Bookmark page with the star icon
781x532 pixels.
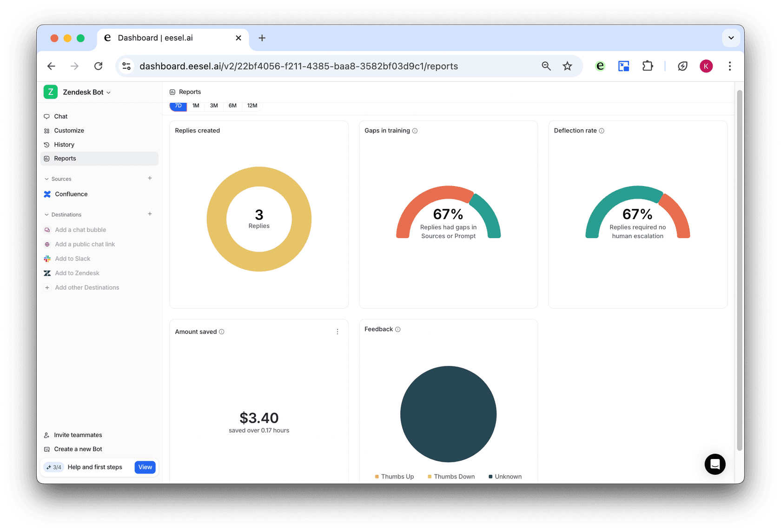[567, 66]
